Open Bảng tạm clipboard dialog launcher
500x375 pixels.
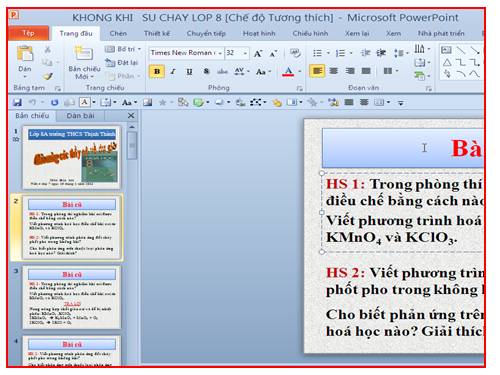[58, 88]
